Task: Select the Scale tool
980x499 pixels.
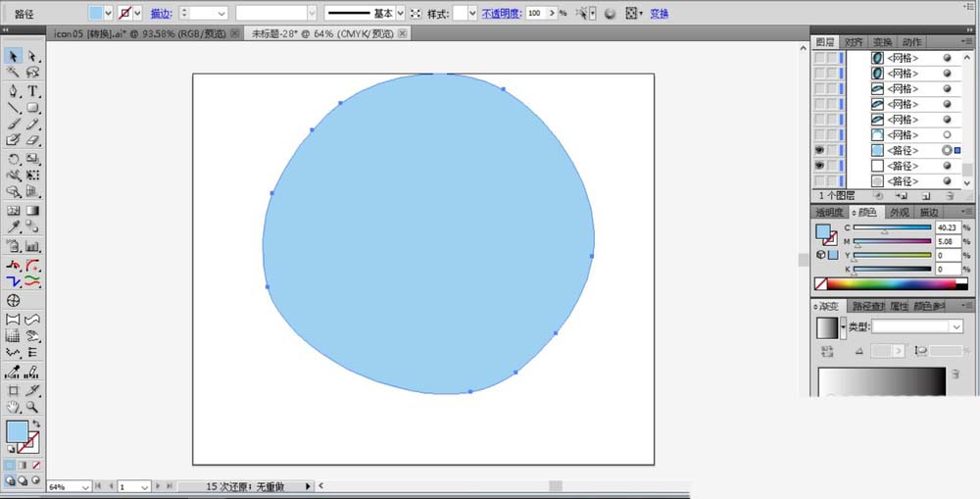Action: (x=32, y=159)
